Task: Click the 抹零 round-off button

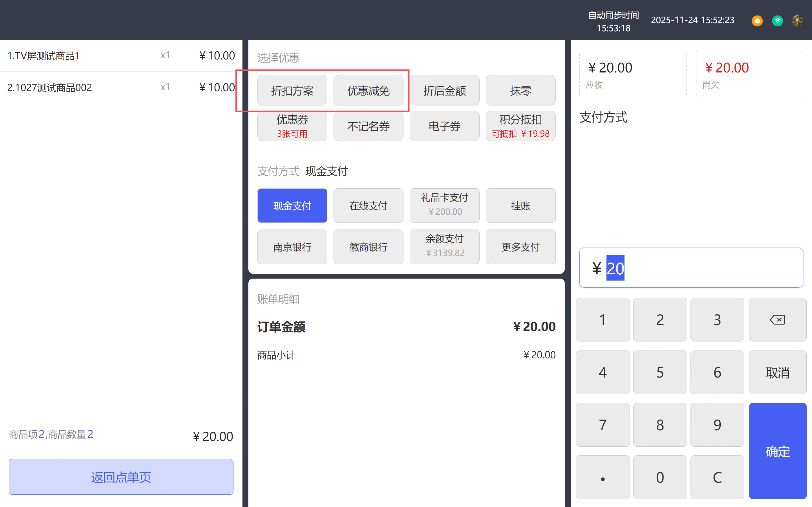Action: 520,91
